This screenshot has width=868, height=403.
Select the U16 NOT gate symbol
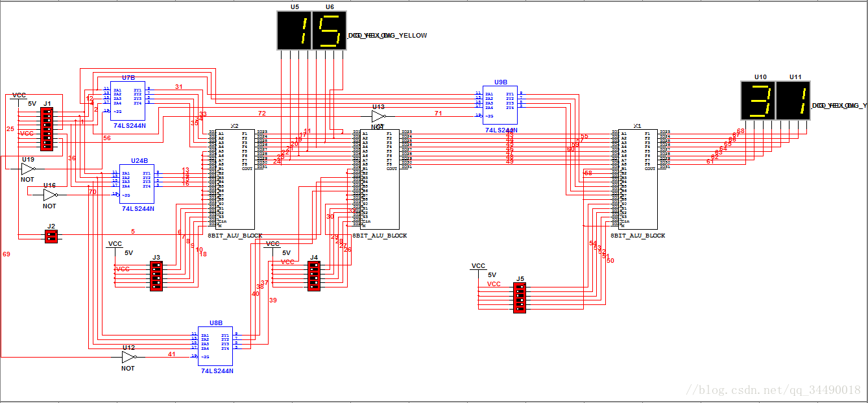(x=50, y=195)
